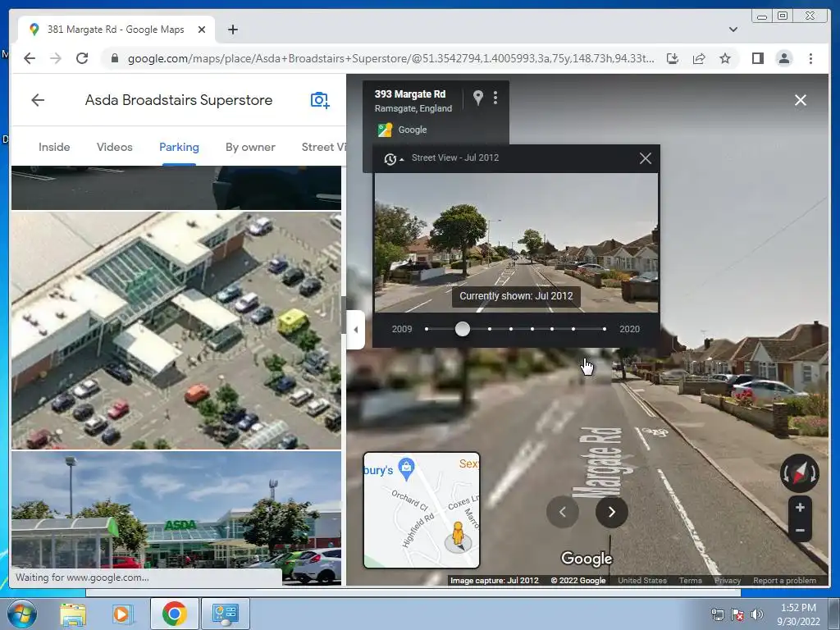Toggle the Chrome side panel

757,58
